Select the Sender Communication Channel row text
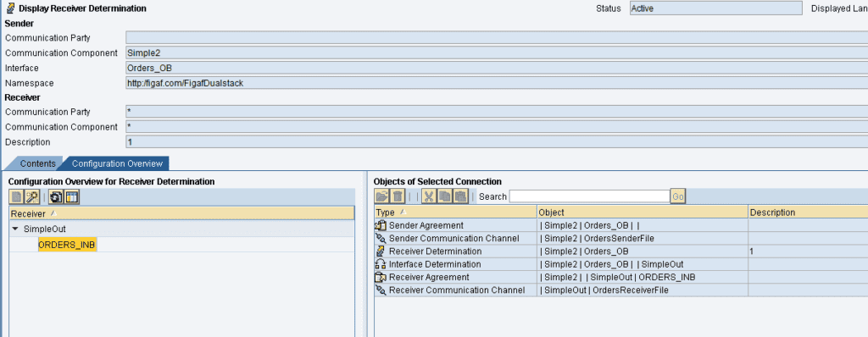This screenshot has width=868, height=337. (x=454, y=238)
